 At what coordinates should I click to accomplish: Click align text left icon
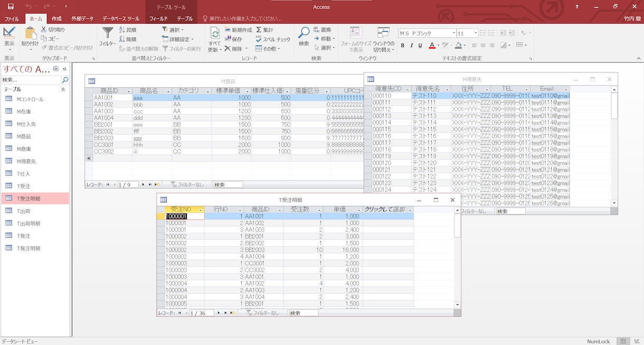[475, 45]
